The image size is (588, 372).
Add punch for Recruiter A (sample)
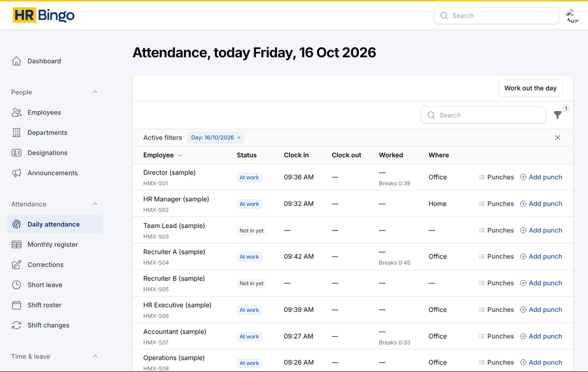point(541,256)
